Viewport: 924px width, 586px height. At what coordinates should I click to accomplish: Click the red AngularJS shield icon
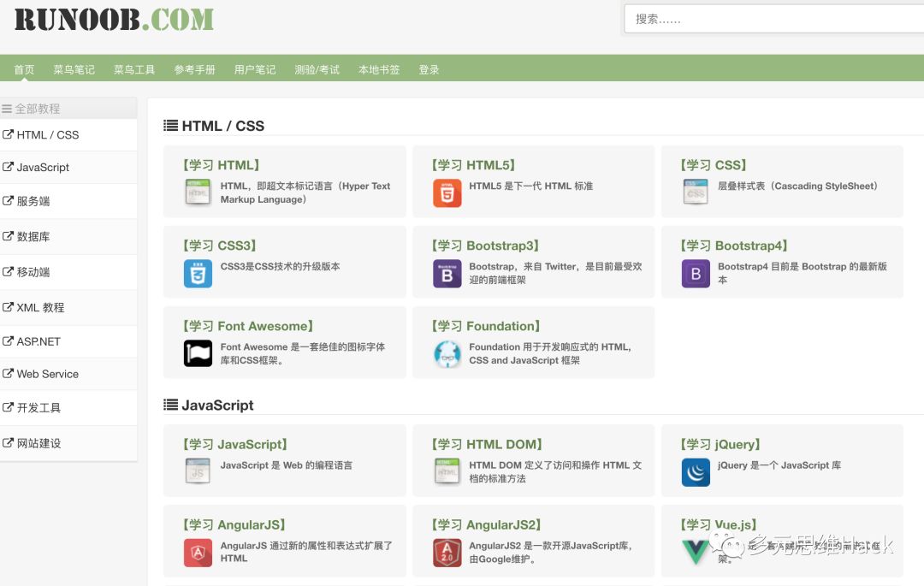pyautogui.click(x=198, y=553)
